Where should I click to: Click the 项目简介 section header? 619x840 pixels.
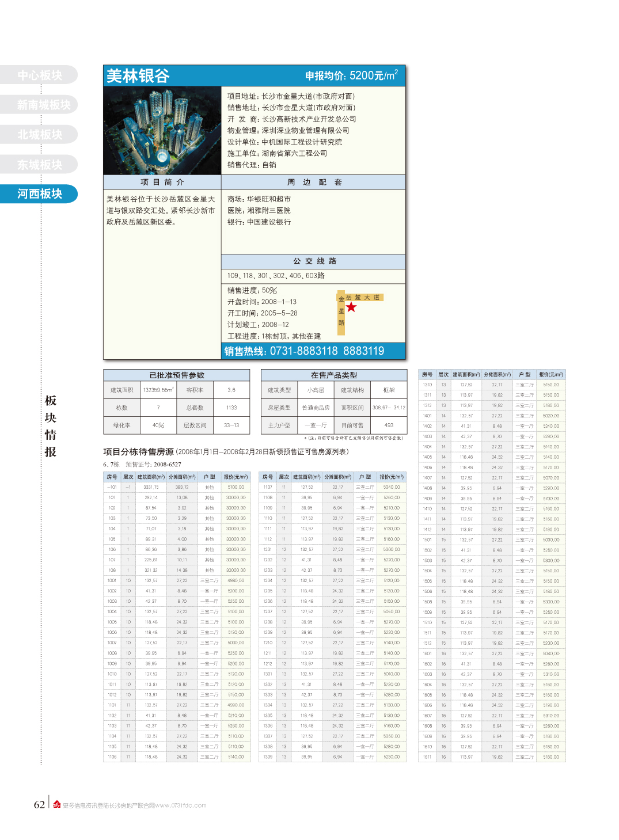click(162, 183)
